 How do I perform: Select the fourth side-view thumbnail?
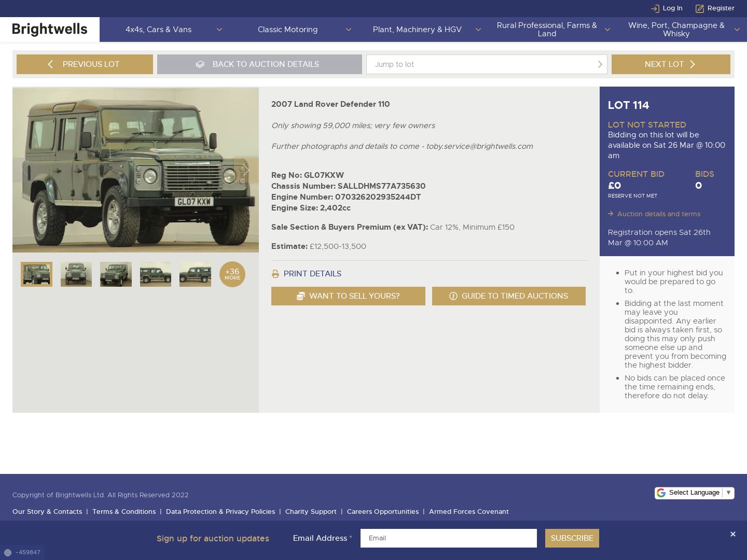(x=156, y=274)
